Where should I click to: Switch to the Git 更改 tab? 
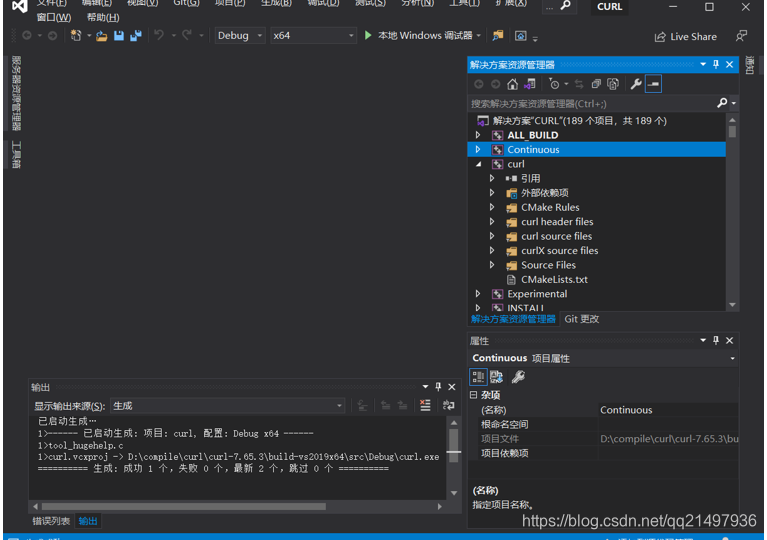tap(582, 319)
